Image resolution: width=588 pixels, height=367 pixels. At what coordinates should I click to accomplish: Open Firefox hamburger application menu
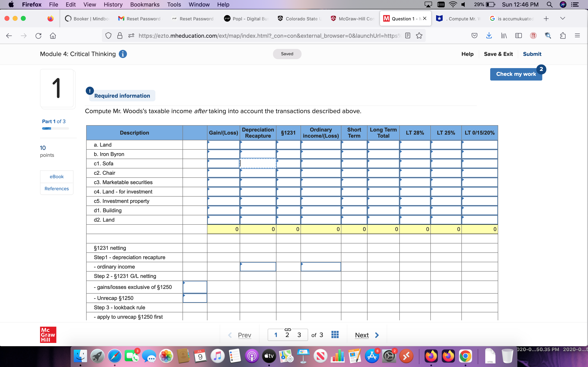pyautogui.click(x=577, y=36)
